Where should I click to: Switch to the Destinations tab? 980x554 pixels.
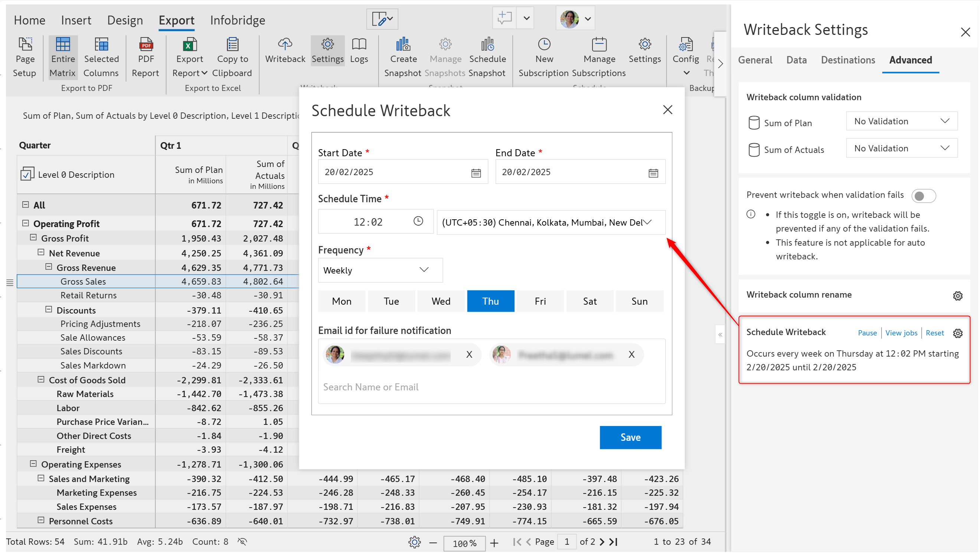click(847, 60)
